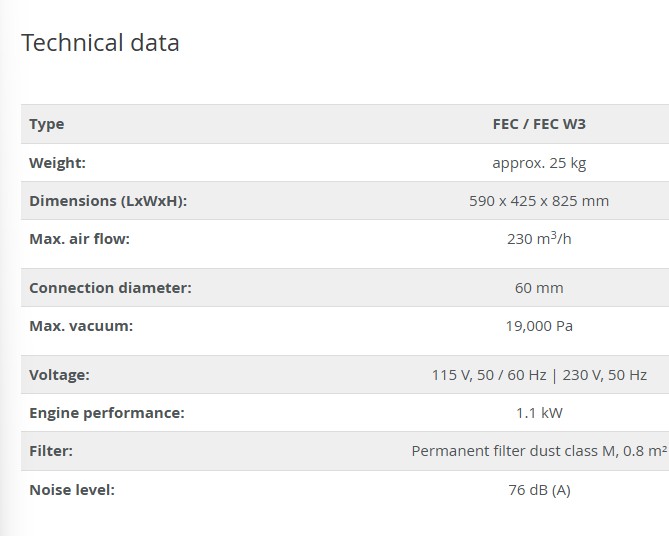
Task: Click the Max. vacuum label
Action: pyautogui.click(x=81, y=325)
